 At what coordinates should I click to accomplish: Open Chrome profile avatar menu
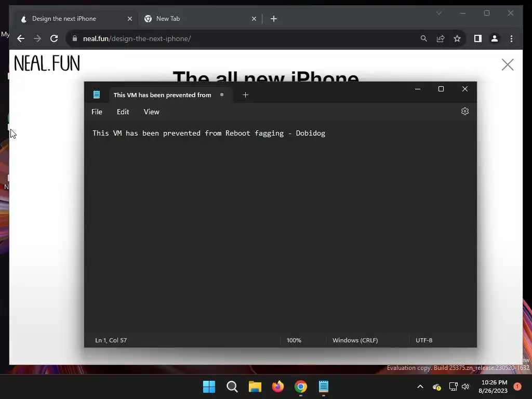[495, 38]
